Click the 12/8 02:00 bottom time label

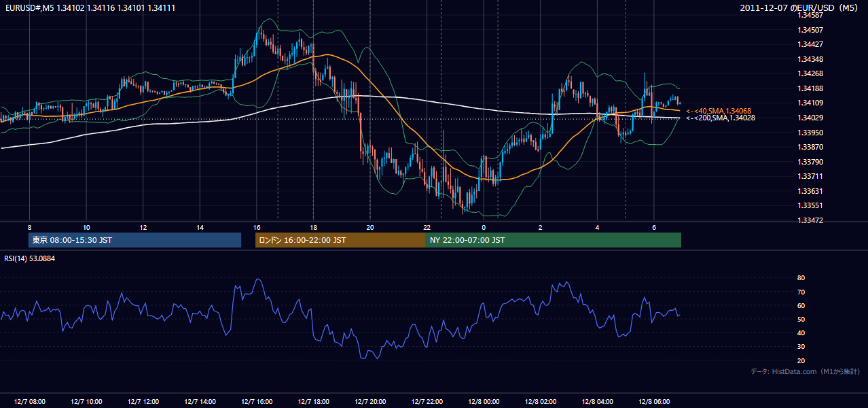541,401
